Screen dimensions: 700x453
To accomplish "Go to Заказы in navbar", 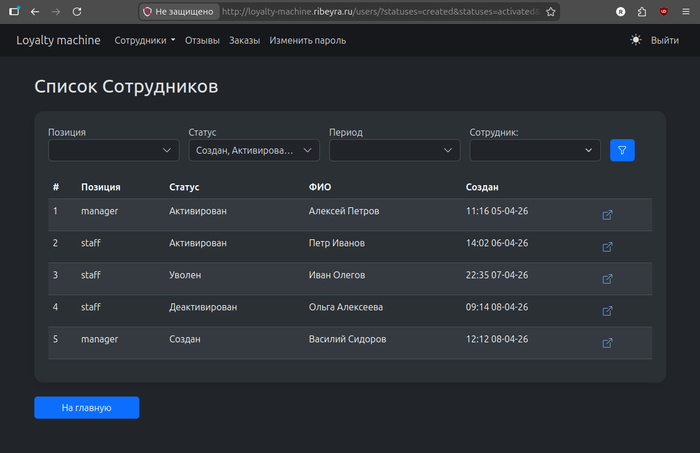I will point(244,40).
